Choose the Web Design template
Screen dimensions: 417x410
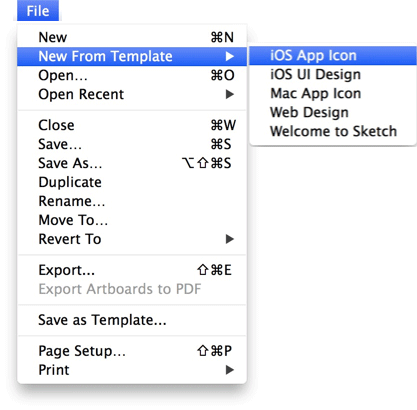[333, 112]
